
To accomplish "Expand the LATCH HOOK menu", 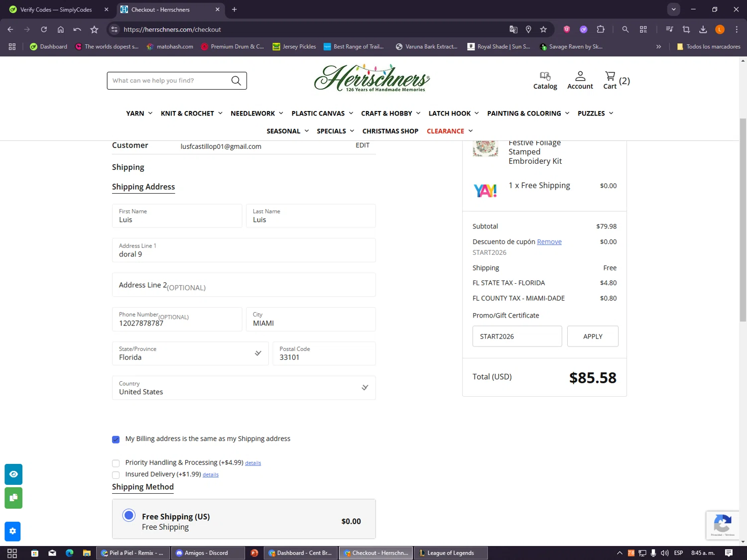I will [454, 113].
